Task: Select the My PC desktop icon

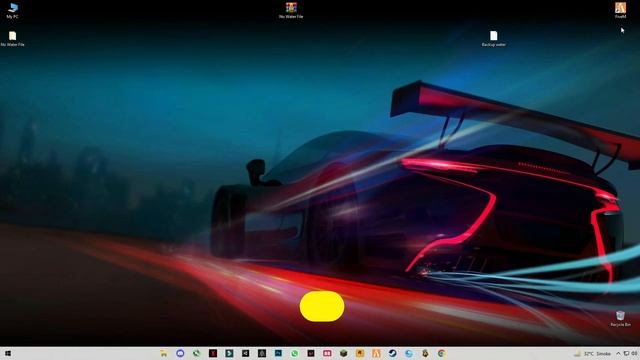Action: [x=12, y=10]
